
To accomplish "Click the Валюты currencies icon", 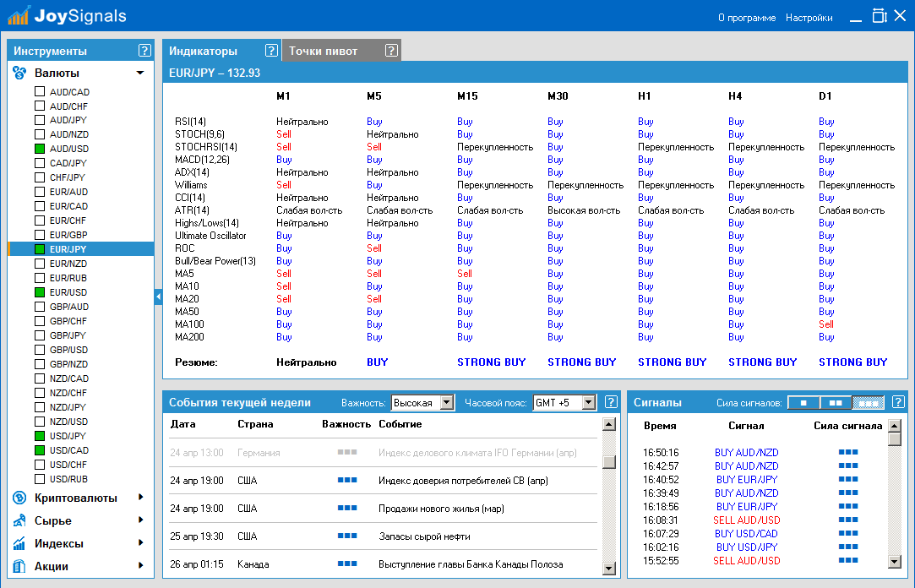I will (x=19, y=73).
